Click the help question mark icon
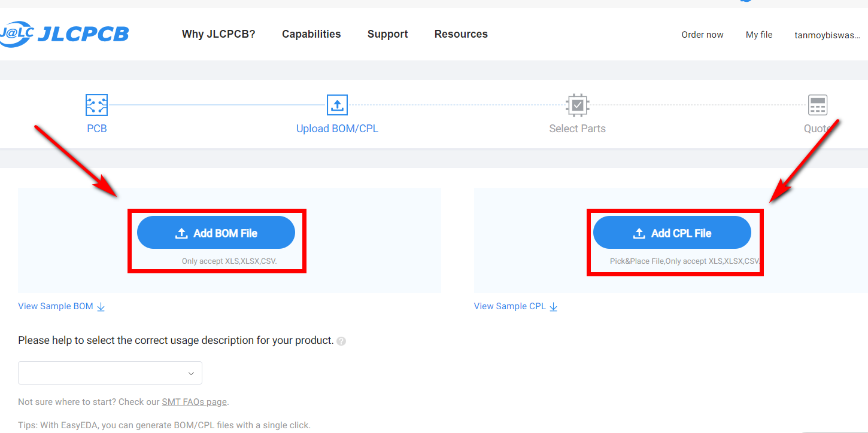Image resolution: width=868 pixels, height=433 pixels. 341,341
